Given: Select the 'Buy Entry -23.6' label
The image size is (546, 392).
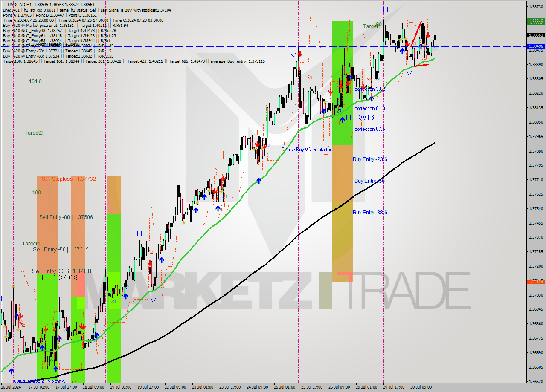Looking at the screenshot, I should pos(370,159).
